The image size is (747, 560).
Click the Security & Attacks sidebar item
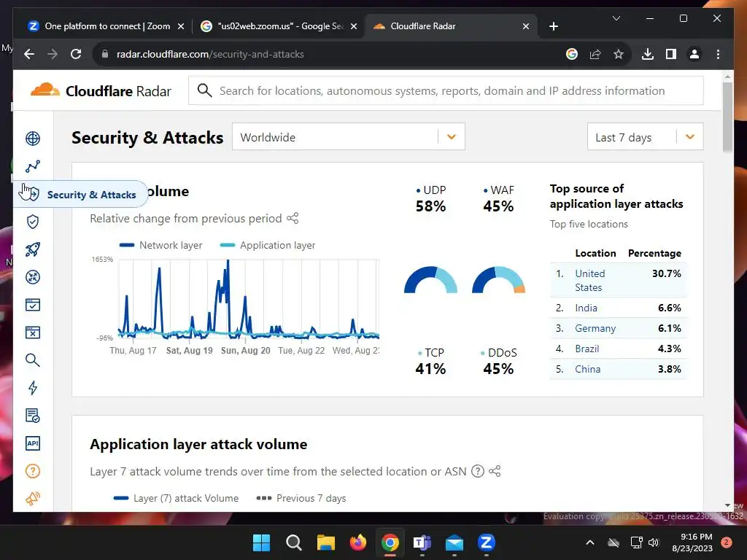pos(80,194)
